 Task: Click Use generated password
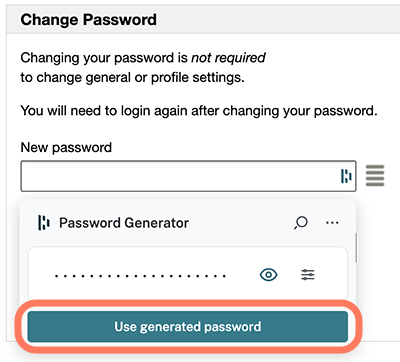click(x=188, y=327)
